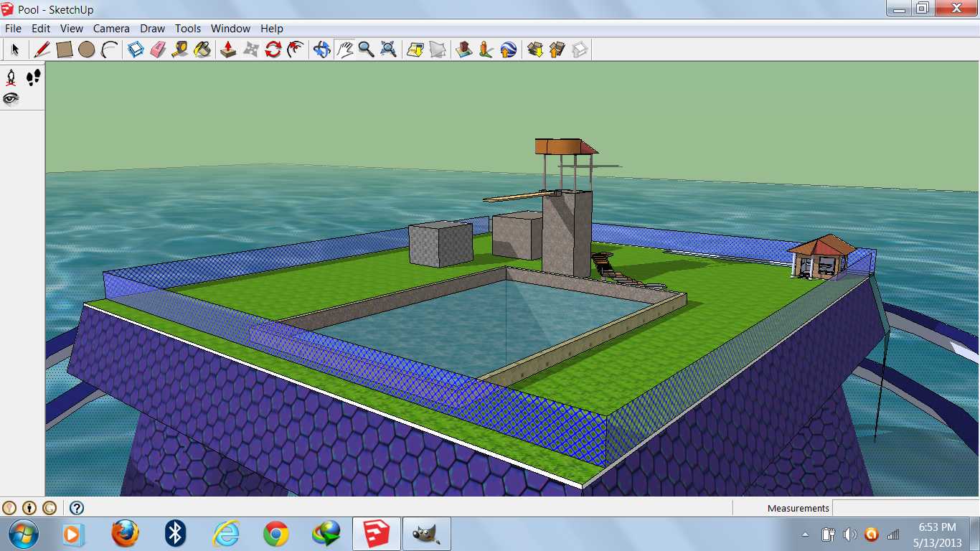The image size is (980, 551).
Task: Click the Measurements input box
Action: 905,508
